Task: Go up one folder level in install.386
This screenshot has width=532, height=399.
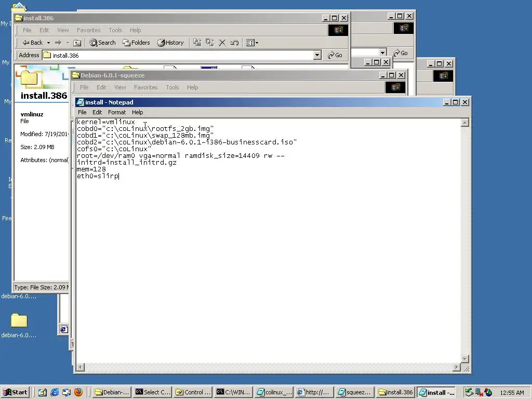Action: point(77,43)
